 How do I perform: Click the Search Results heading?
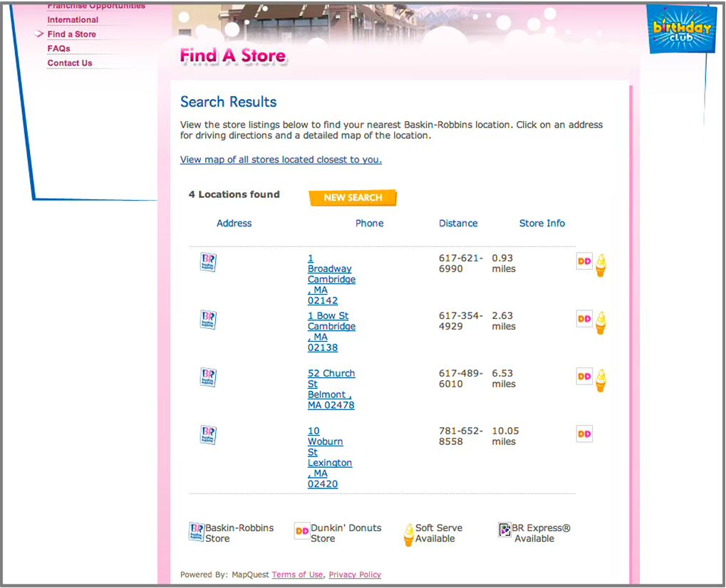[x=228, y=102]
